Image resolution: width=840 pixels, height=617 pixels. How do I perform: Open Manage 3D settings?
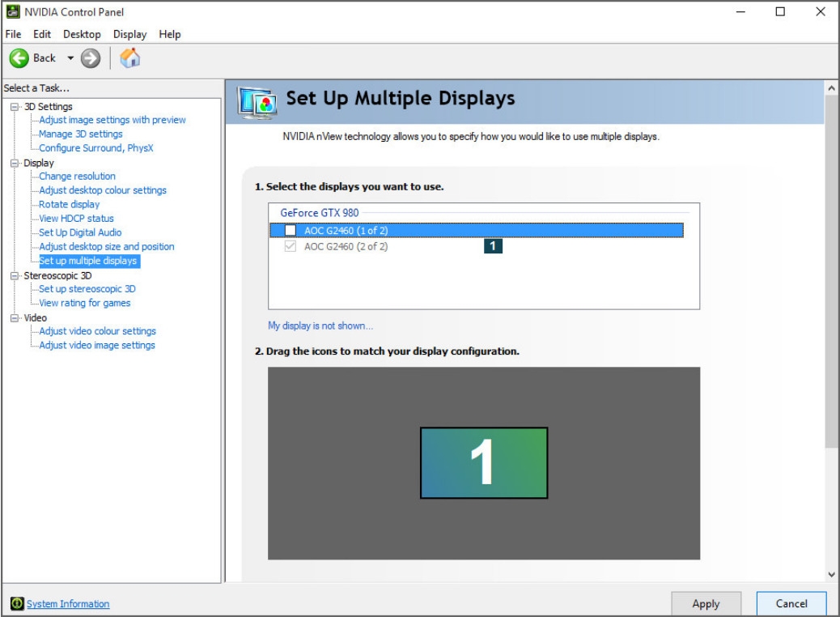coord(81,134)
